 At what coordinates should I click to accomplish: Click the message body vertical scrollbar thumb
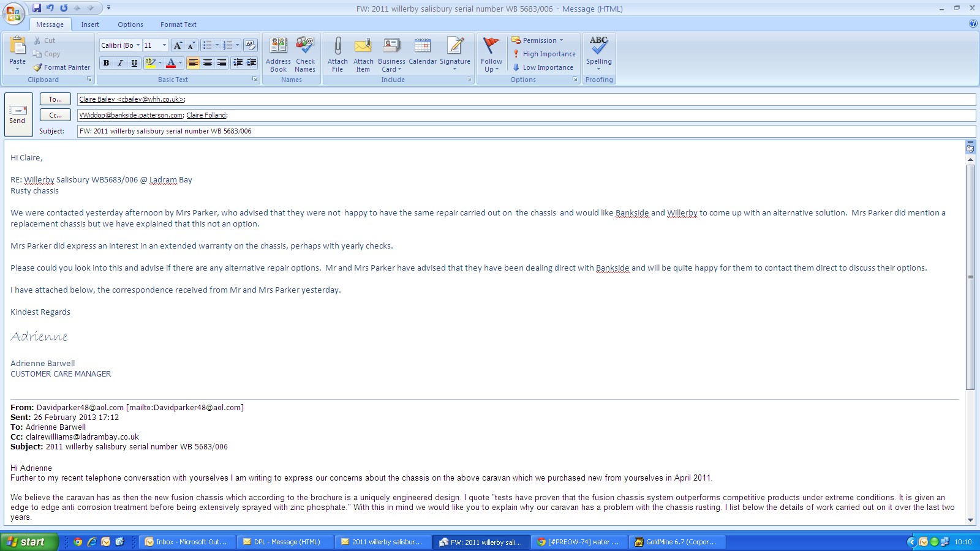(x=970, y=277)
